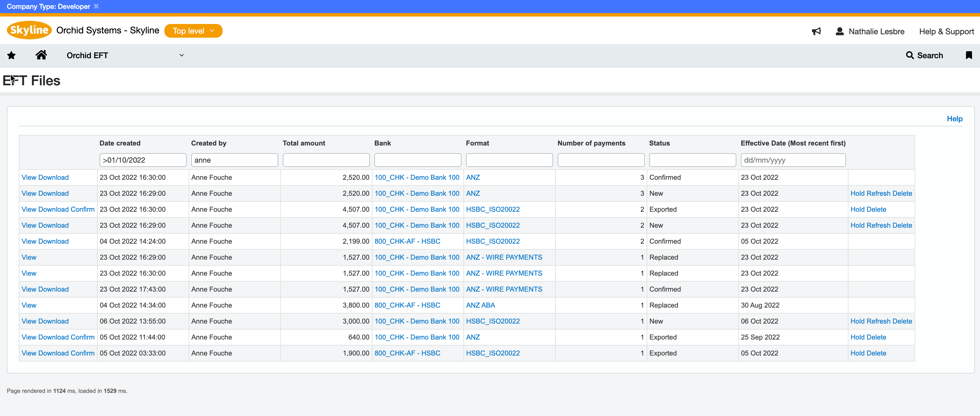Focus the Date created filter field
The image size is (980, 416).
pyautogui.click(x=143, y=160)
